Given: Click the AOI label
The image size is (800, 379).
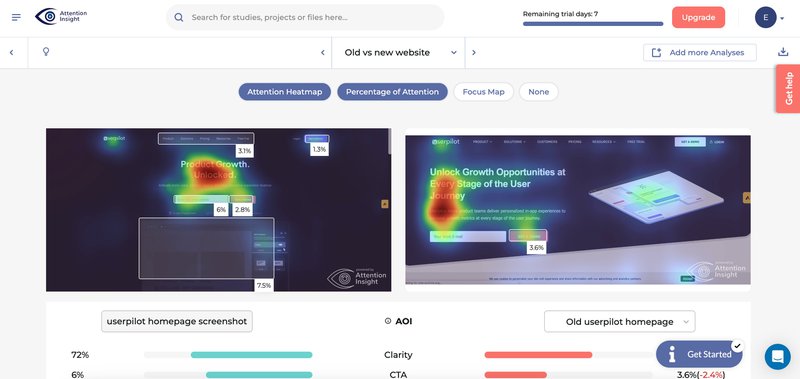Looking at the screenshot, I should [404, 321].
